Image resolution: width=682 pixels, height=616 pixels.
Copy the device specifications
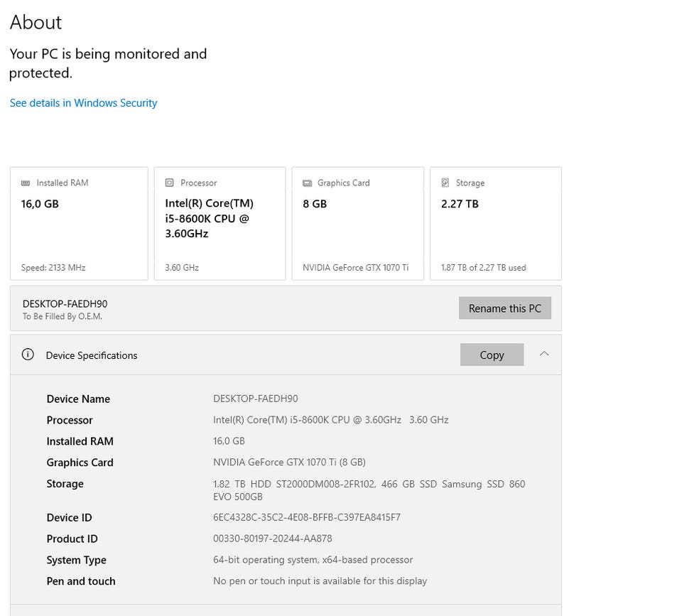coord(492,355)
